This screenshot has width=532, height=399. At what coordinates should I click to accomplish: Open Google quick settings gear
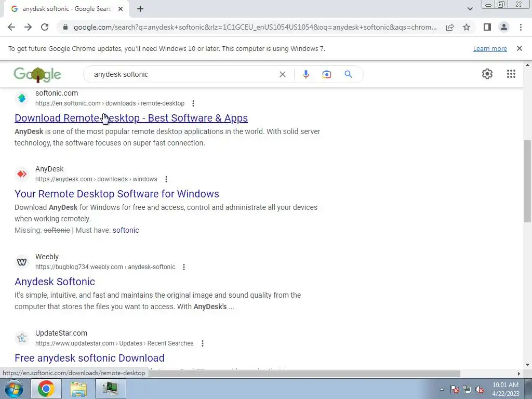coord(487,74)
